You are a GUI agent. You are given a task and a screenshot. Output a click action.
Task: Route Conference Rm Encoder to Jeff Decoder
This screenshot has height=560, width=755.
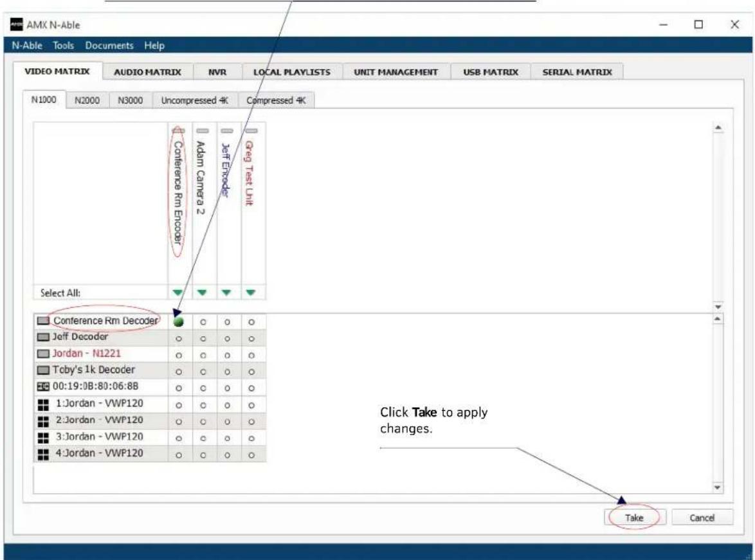179,339
